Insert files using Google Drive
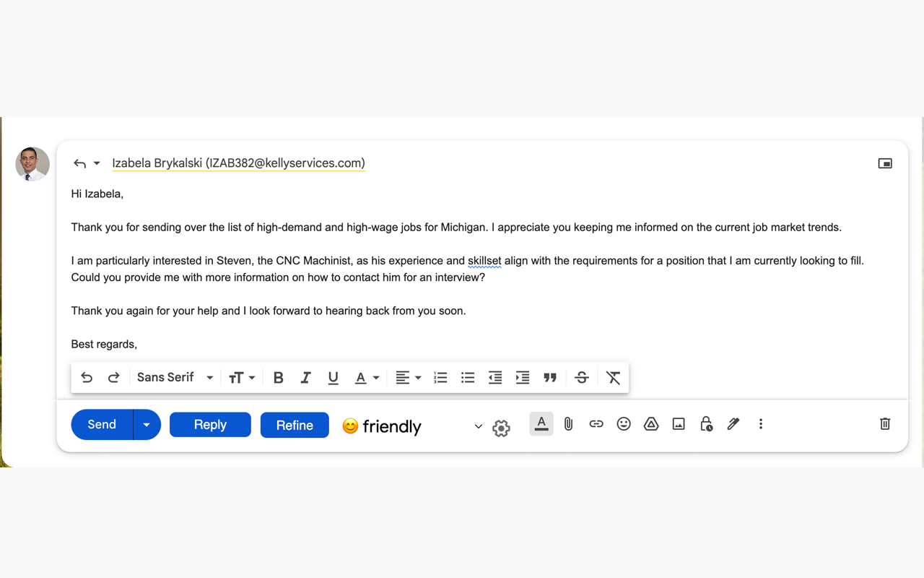Screen dimensions: 924x578 (x=650, y=423)
